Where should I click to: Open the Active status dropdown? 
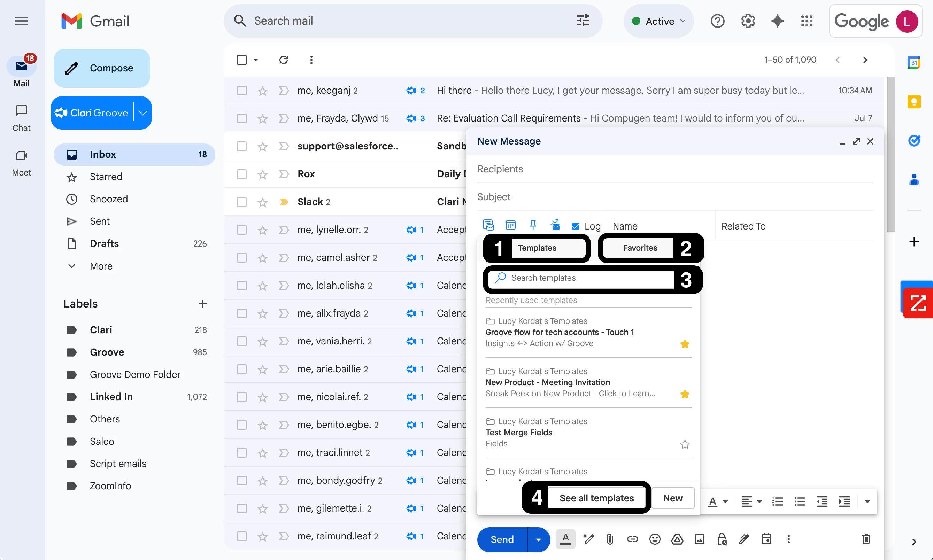[x=658, y=21]
